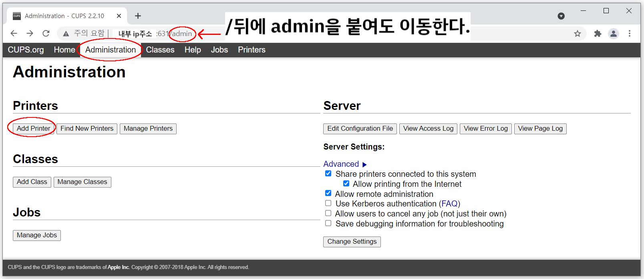Click the Server section heading
Viewport: 644px width, 279px height.
342,105
